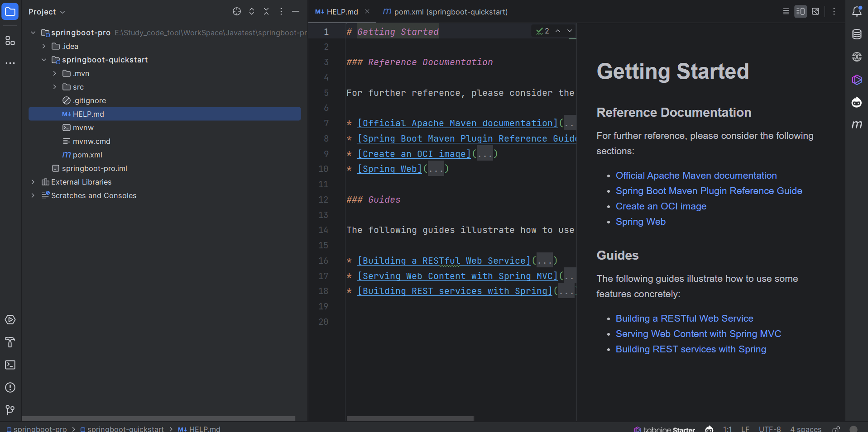Image resolution: width=868 pixels, height=432 pixels.
Task: Select mvnw file in tree
Action: pyautogui.click(x=83, y=128)
